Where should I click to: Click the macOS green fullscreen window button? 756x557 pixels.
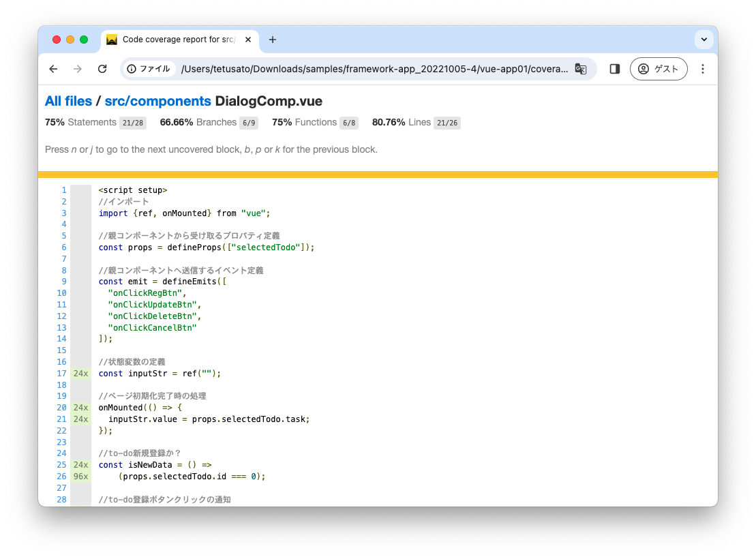pyautogui.click(x=84, y=40)
